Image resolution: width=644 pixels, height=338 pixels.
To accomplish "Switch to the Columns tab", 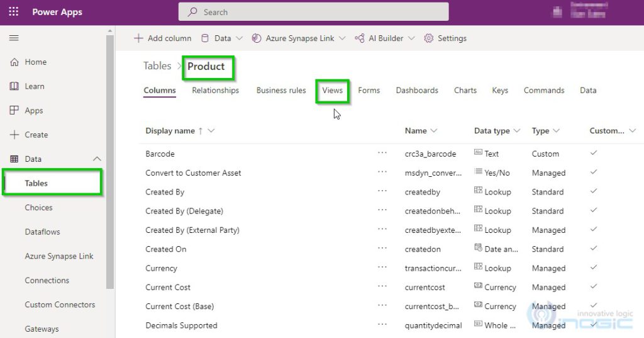I will pyautogui.click(x=160, y=91).
